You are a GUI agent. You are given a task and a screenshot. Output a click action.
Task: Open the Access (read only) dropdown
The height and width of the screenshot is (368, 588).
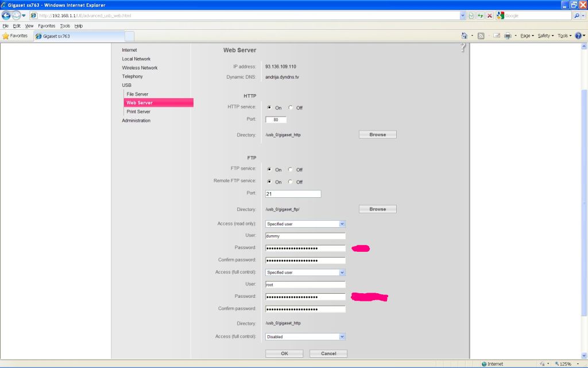click(x=305, y=224)
